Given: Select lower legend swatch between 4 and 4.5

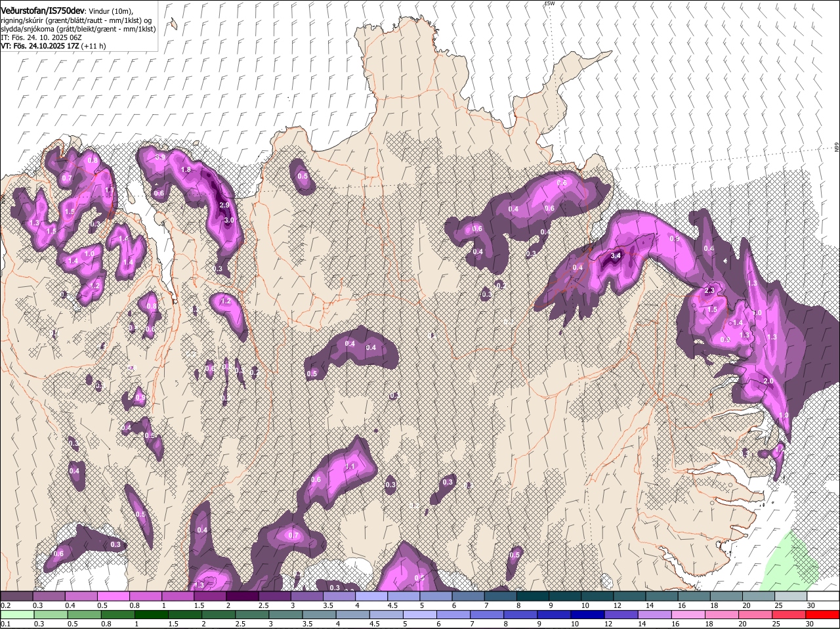Looking at the screenshot, I should click(354, 615).
